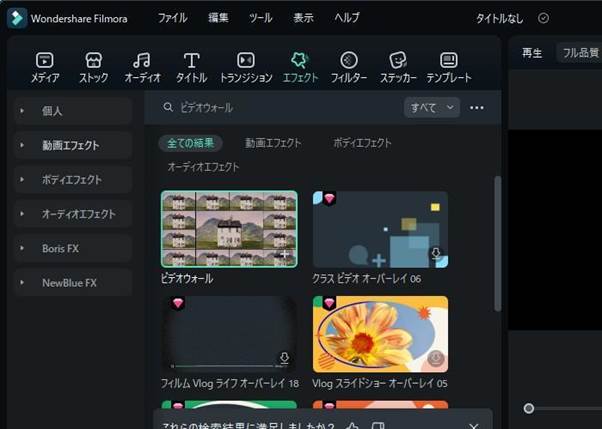
Task: Open the ヘルプ menu
Action: (x=347, y=18)
